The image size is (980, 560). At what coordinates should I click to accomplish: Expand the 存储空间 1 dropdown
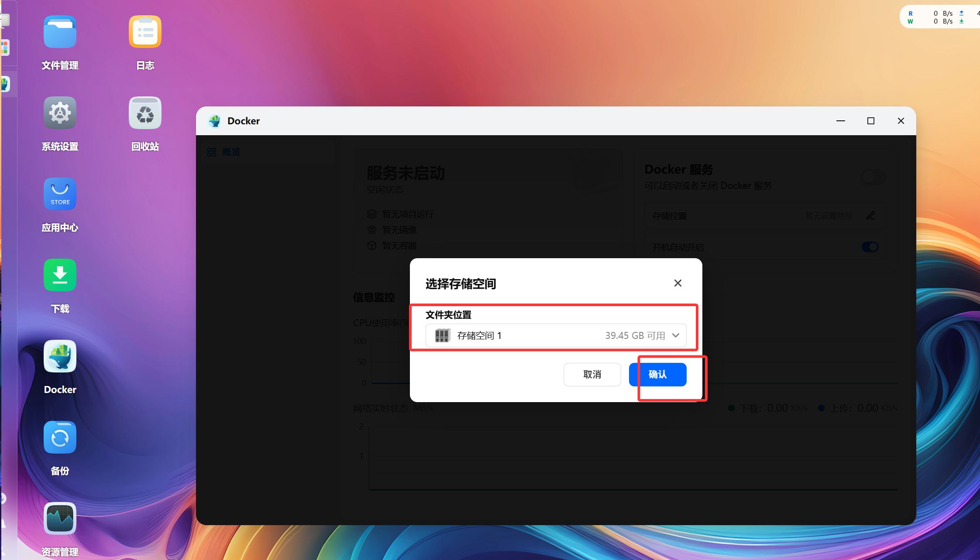[x=555, y=335]
